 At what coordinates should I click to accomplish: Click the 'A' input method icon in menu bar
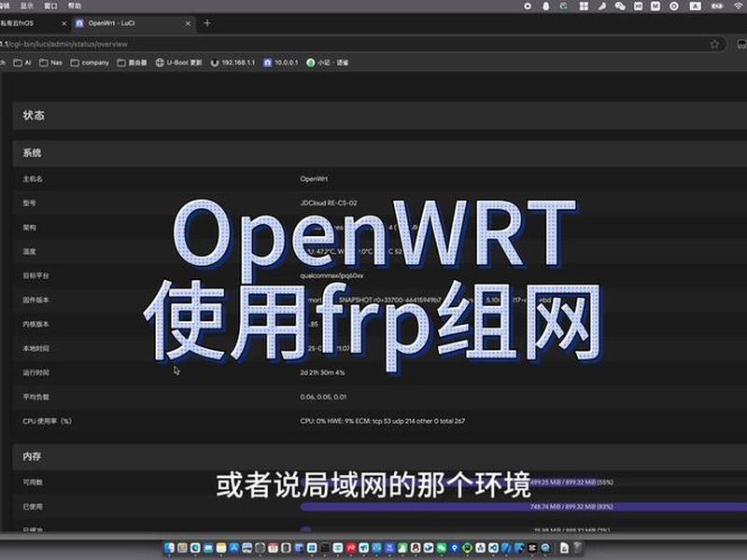click(696, 7)
